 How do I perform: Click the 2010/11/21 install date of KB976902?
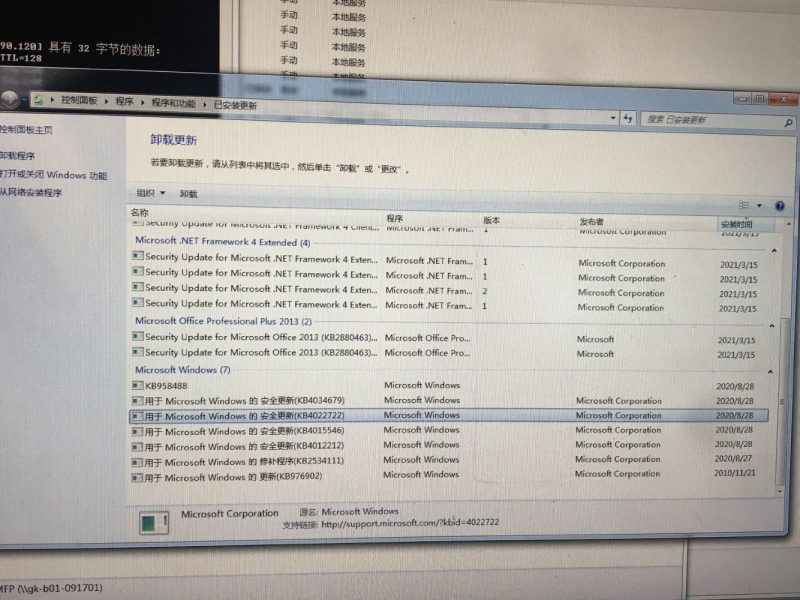[735, 473]
